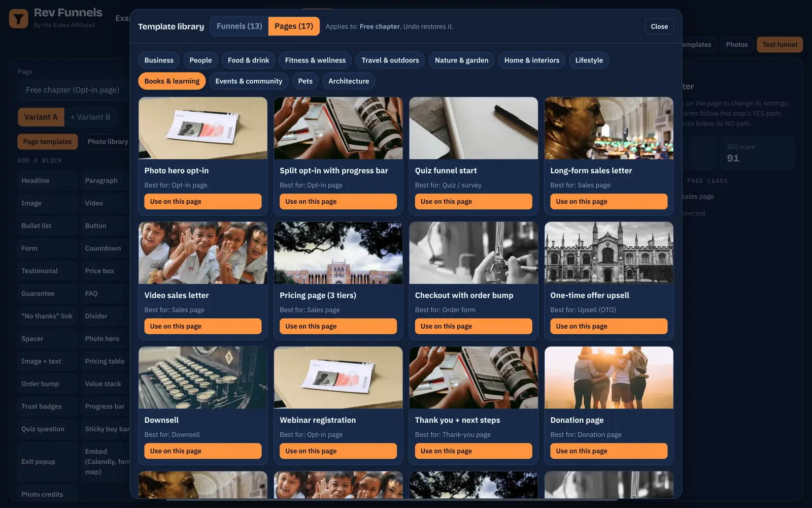Click the Free chapter (Opt-in page) field
This screenshot has height=508, width=812.
point(73,90)
